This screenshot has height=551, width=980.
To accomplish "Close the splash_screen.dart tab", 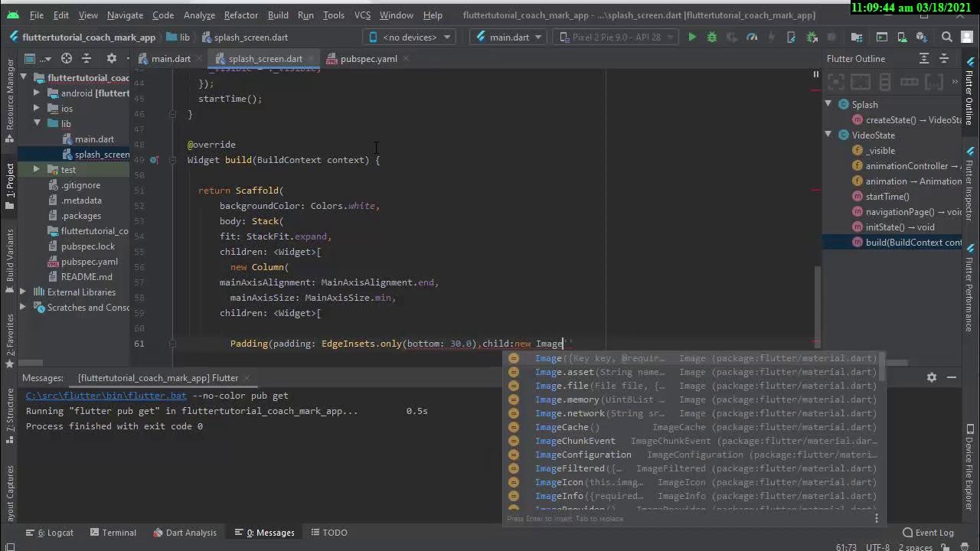I will pyautogui.click(x=311, y=58).
